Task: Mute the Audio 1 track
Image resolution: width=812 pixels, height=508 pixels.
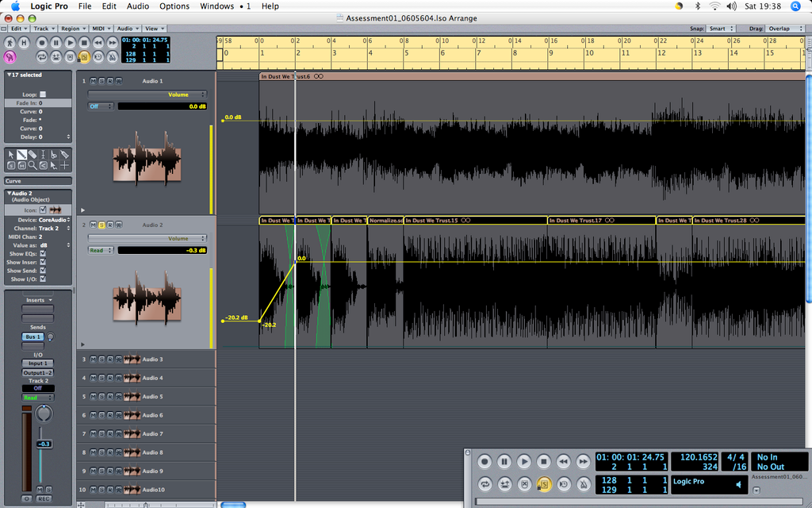Action: pyautogui.click(x=94, y=81)
